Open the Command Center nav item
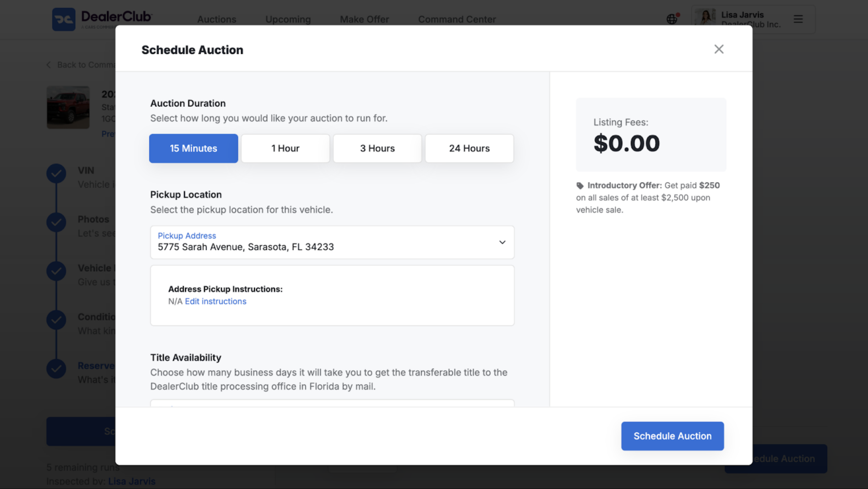Viewport: 868px width, 489px height. point(457,19)
